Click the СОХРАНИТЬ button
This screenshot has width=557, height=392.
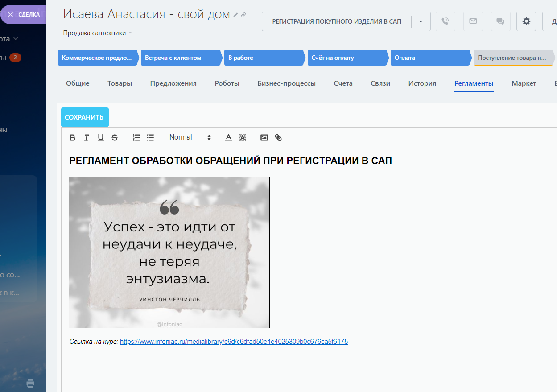point(84,117)
